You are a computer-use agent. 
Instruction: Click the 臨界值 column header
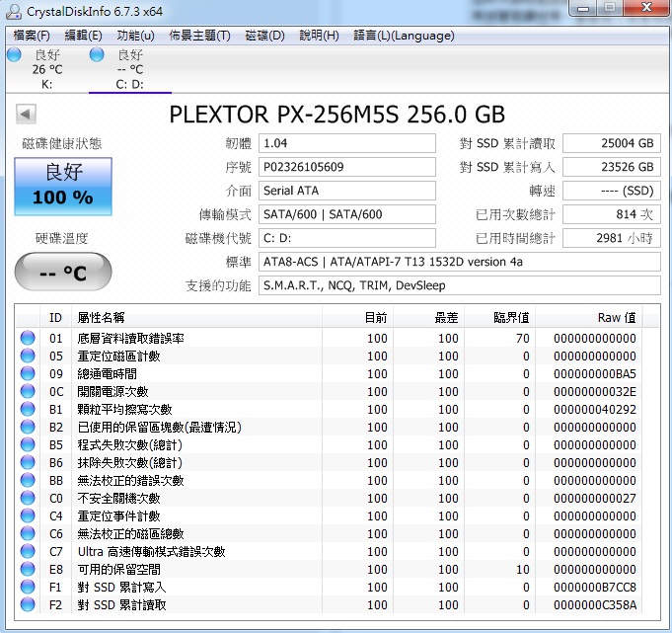499,317
